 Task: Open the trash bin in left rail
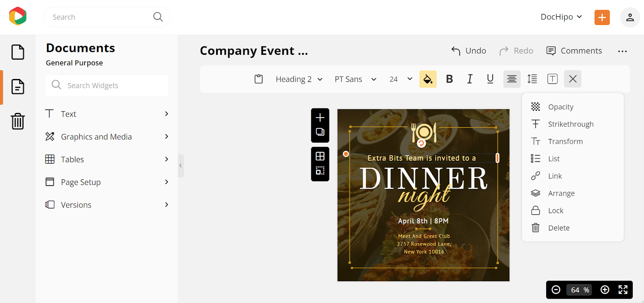18,121
